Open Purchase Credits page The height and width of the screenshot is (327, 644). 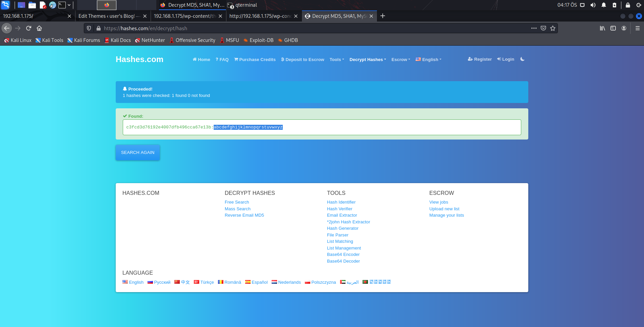pos(255,60)
